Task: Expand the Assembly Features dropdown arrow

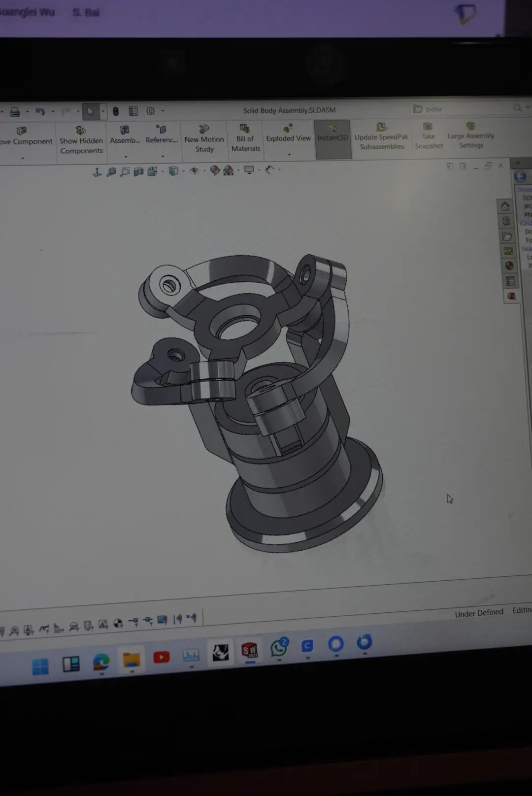Action: pos(126,157)
